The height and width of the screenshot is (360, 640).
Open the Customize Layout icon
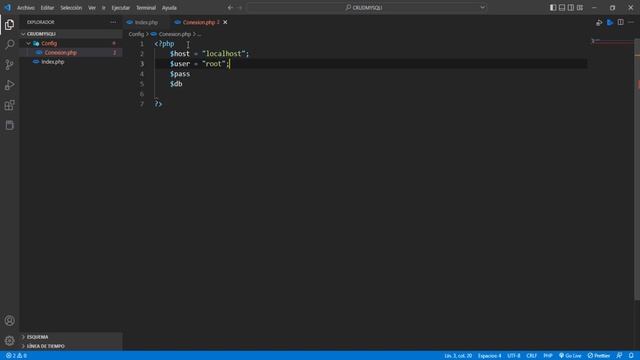click(580, 7)
